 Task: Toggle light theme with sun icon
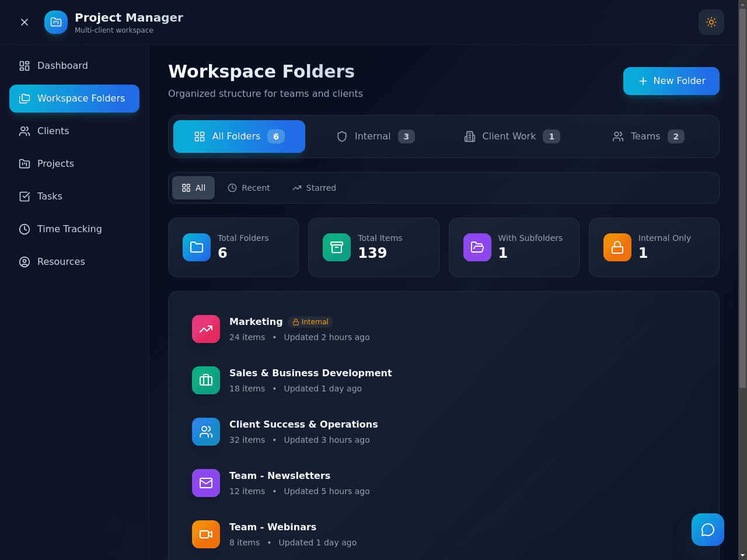711,22
